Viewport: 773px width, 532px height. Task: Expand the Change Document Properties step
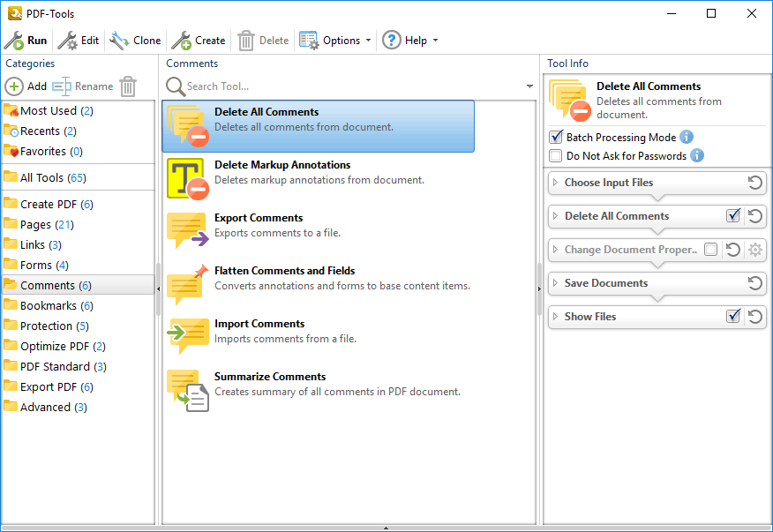click(555, 250)
